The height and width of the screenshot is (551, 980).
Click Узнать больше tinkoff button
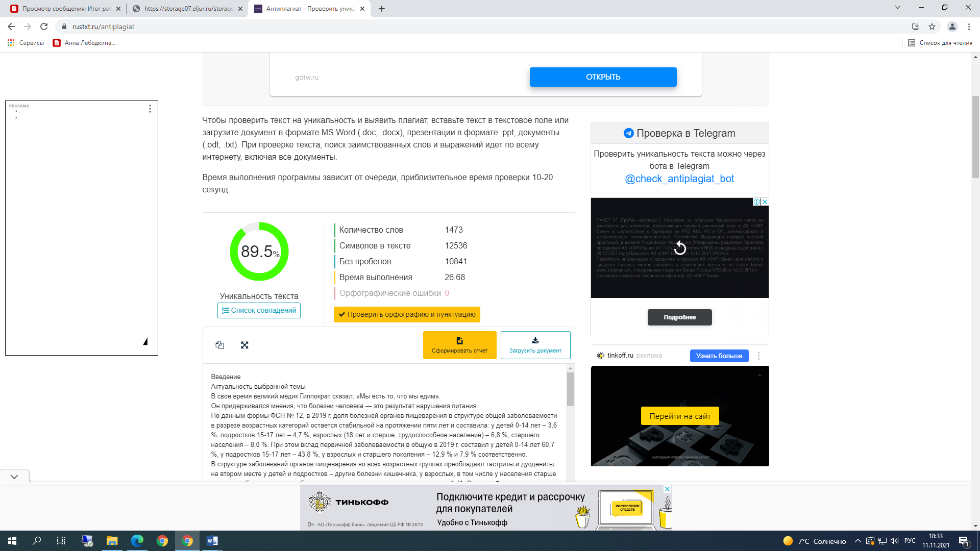(719, 356)
